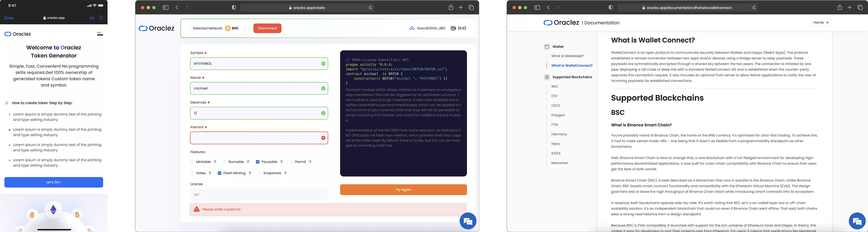Enable the Snapshots checkbox
The image size is (868, 232).
[x=259, y=173]
